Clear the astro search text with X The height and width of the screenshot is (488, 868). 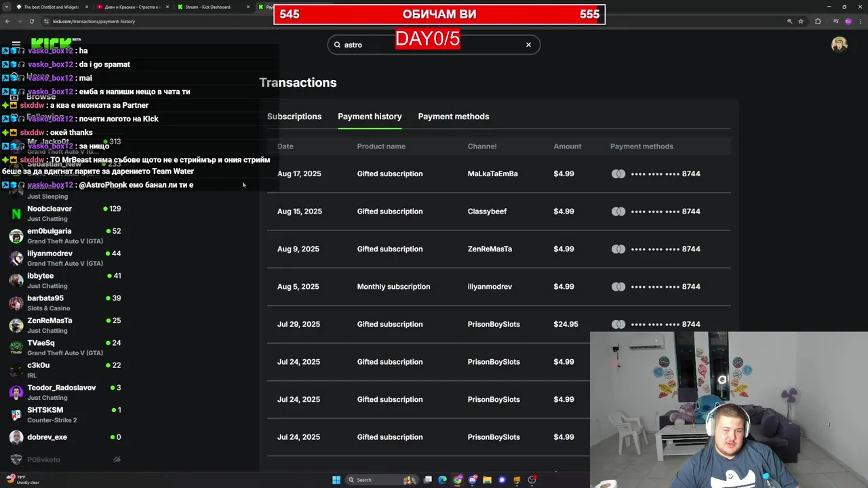click(x=528, y=45)
